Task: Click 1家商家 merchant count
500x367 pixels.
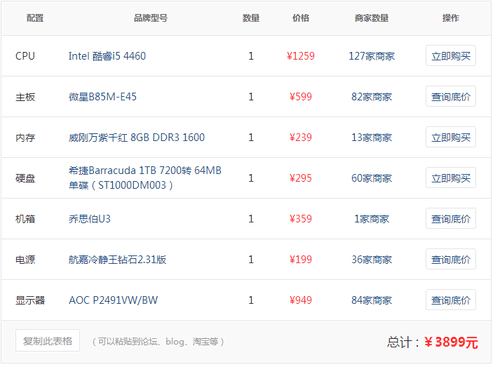Action: point(372,219)
